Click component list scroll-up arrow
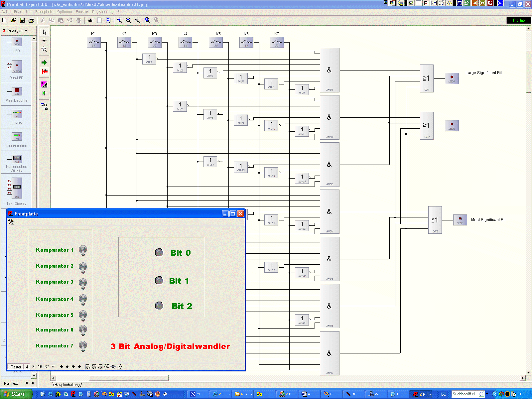The height and width of the screenshot is (399, 532). tap(34, 39)
